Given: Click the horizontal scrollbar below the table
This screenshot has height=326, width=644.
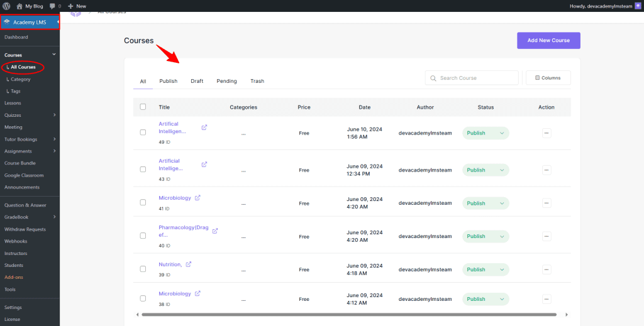Looking at the screenshot, I should [x=349, y=314].
